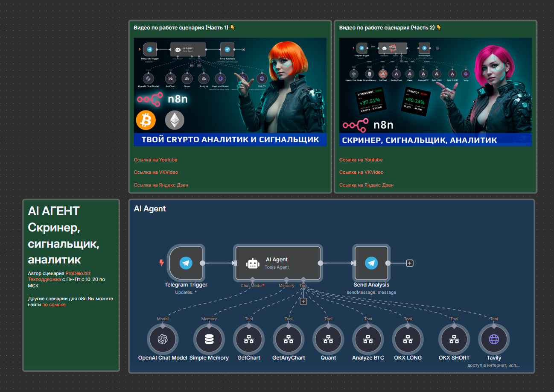Select the Telegram Trigger node
Viewport: 554px width, 392px height.
click(186, 263)
